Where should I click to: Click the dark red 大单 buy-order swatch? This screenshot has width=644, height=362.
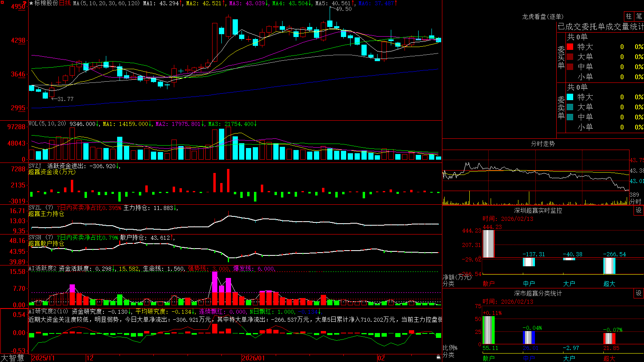[570, 57]
